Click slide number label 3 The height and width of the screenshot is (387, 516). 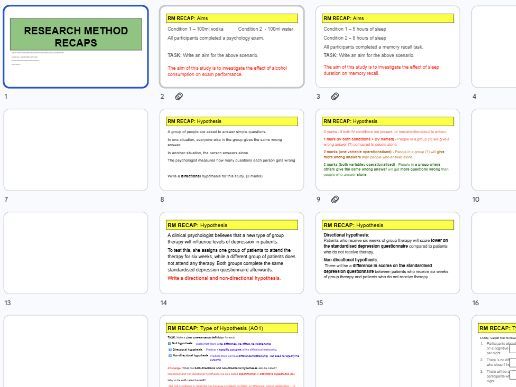(318, 97)
